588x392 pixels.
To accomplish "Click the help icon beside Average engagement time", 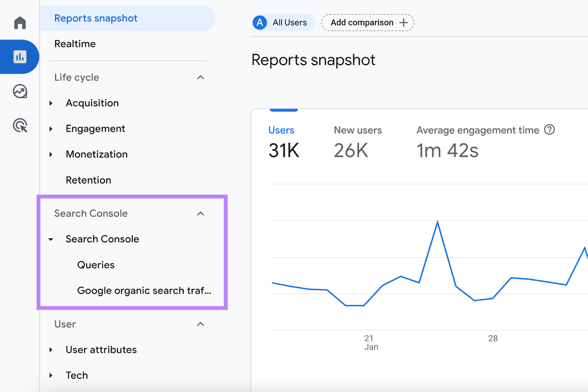I will [549, 130].
